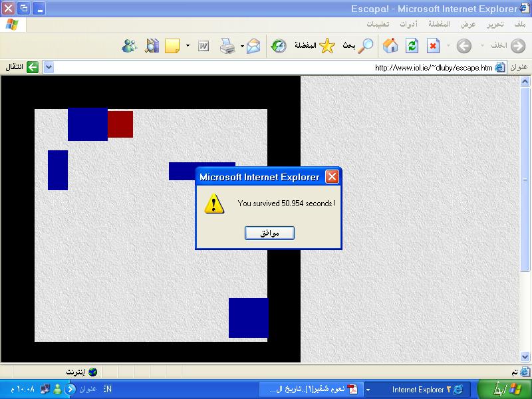This screenshot has width=532, height=399.
Task: Click the Messenger people icon
Action: [x=130, y=46]
